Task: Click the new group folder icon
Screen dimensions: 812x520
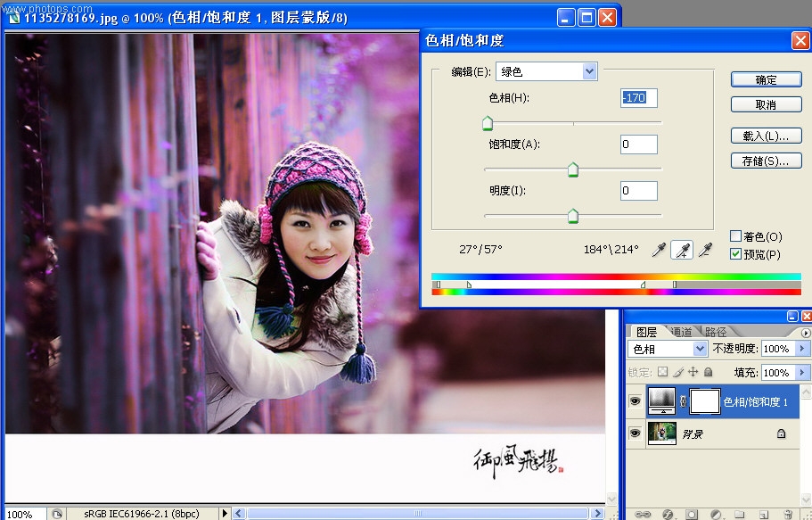Action: pyautogui.click(x=739, y=515)
